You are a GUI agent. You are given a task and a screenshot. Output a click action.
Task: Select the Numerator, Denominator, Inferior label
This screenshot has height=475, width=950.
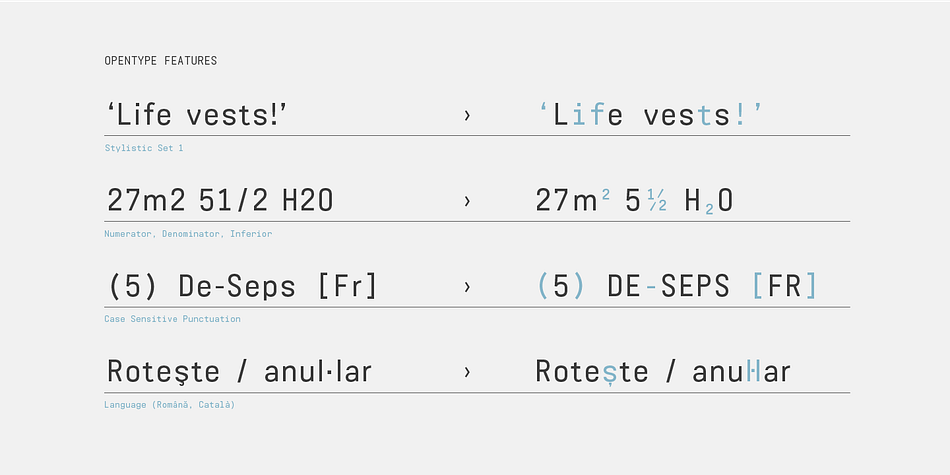pyautogui.click(x=188, y=234)
